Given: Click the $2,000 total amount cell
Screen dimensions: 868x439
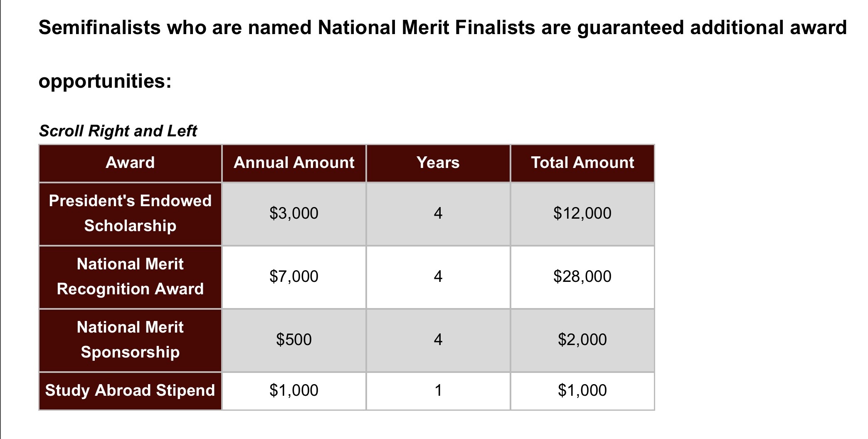Looking at the screenshot, I should click(582, 340).
